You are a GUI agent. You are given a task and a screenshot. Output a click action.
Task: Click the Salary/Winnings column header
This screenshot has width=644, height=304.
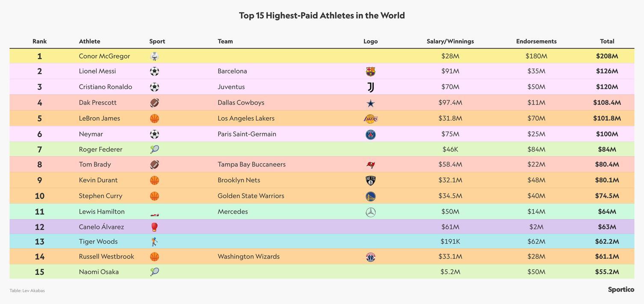tap(450, 42)
